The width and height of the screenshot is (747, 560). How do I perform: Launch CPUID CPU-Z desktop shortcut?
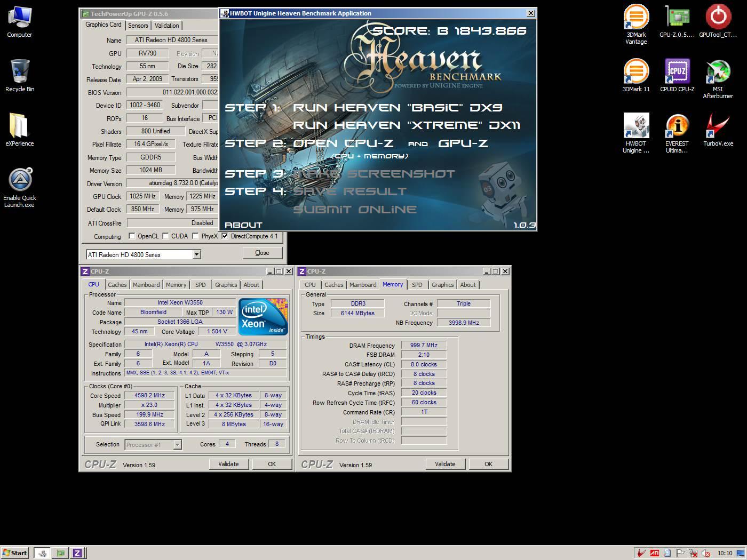(x=677, y=76)
